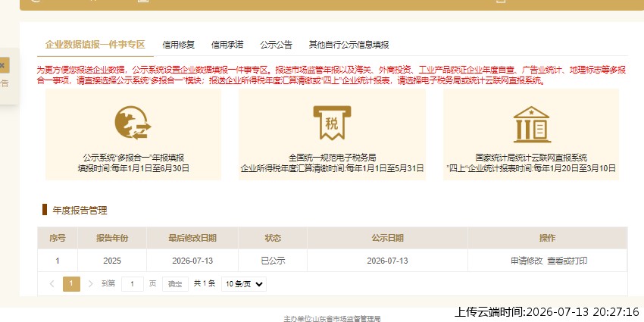
Task: Click the 操作 column header
Action: tap(547, 238)
